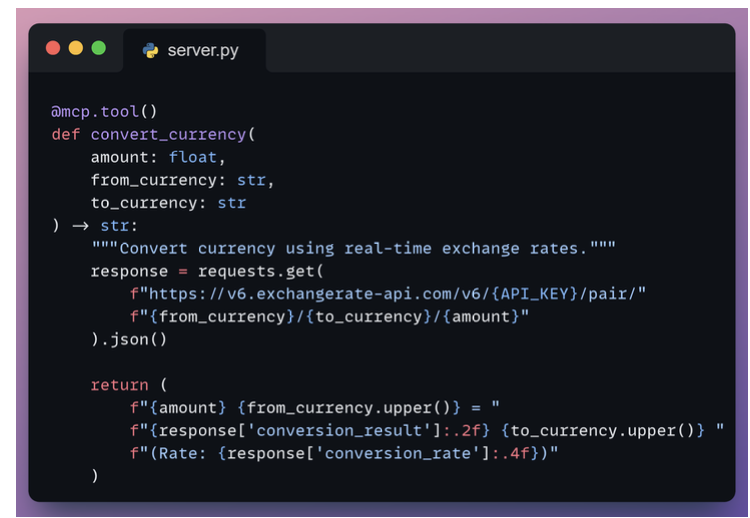Click the @mcp.tool() decorator line
This screenshot has width=750, height=518.
point(104,111)
